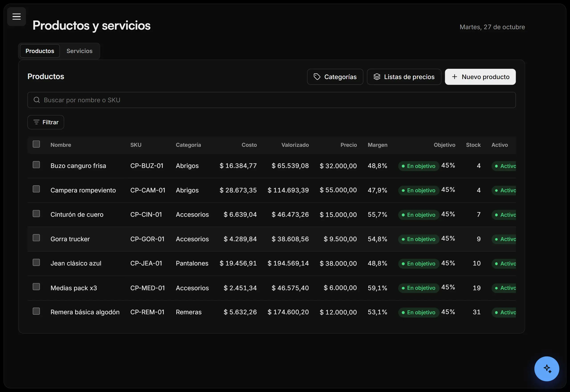Screen dimensions: 570x392
Task: Click En objetivo badge for Jean clásico azul
Action: [x=419, y=264]
